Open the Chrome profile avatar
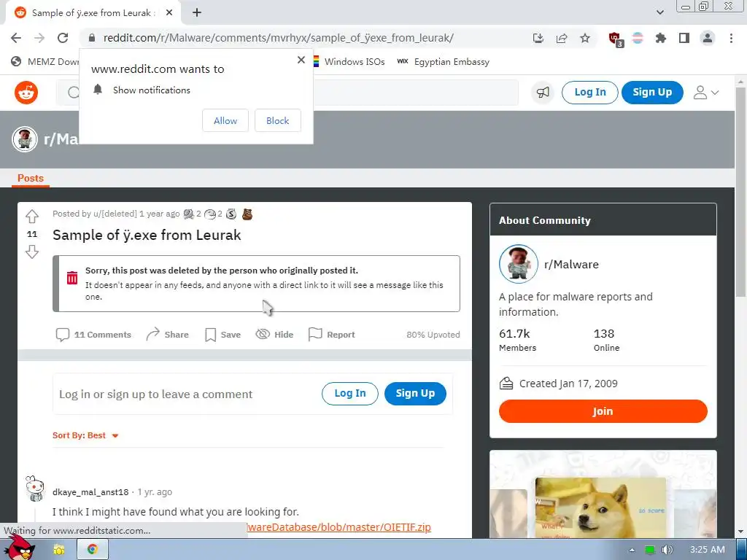The width and height of the screenshot is (747, 560). click(x=708, y=38)
